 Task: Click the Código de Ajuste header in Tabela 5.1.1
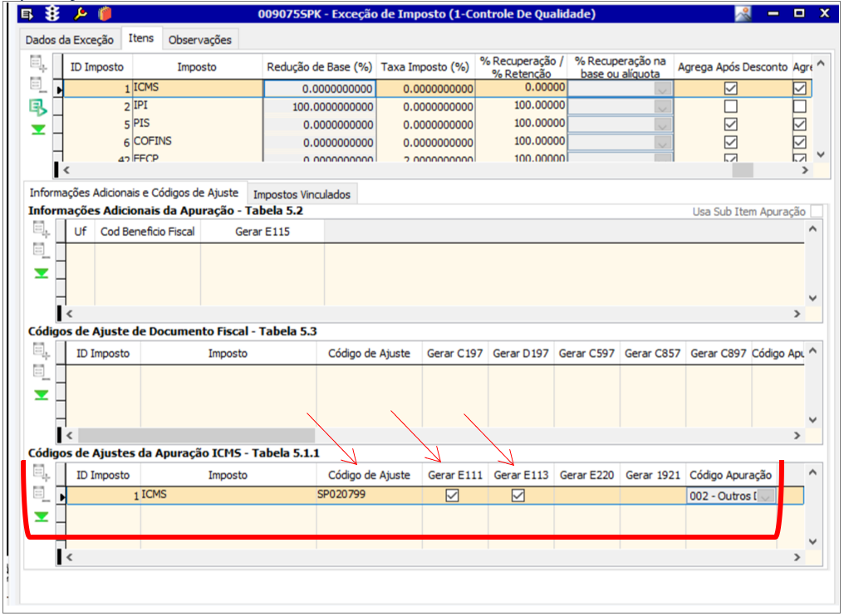pos(369,475)
